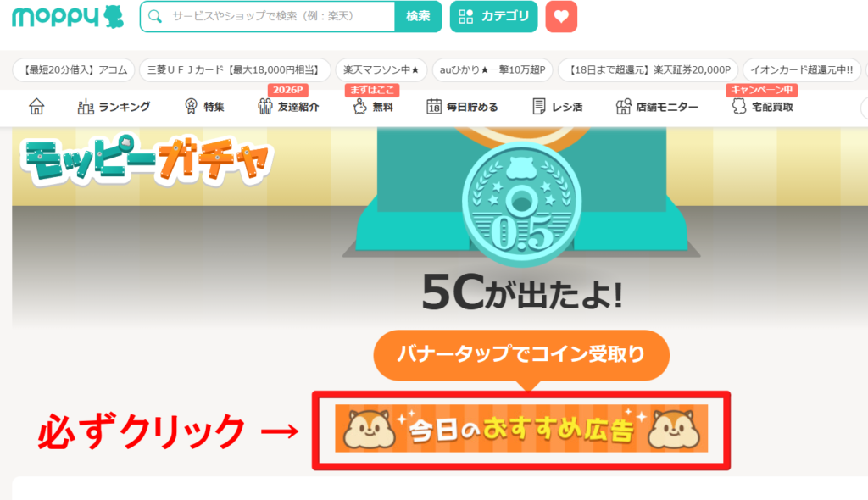868x500 pixels.
Task: Focus the service and shop search field
Action: click(268, 17)
